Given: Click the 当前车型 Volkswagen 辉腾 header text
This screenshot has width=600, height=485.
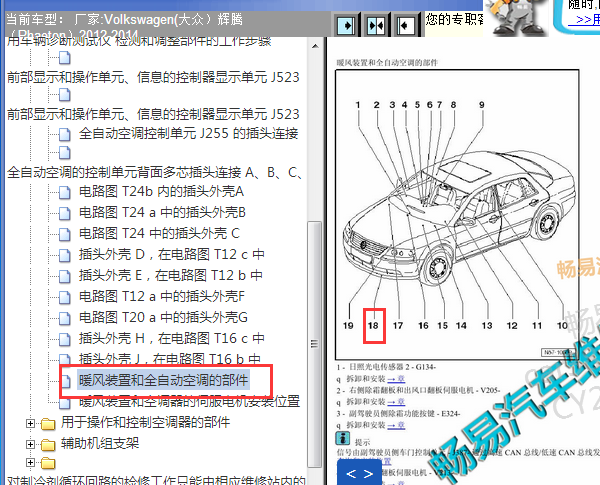Looking at the screenshot, I should pos(124,26).
